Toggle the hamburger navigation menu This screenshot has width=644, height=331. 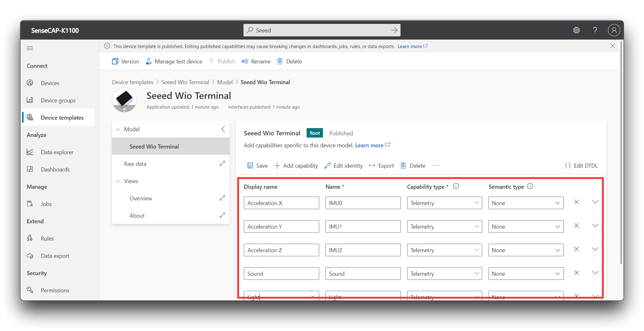point(30,48)
